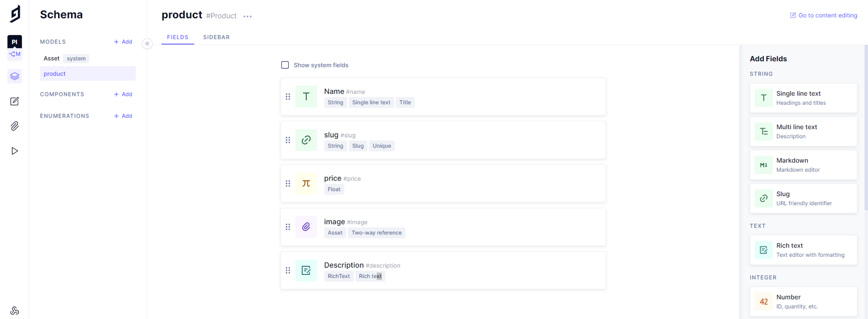Screen dimensions: 868x319
Task: Select the product model
Action: click(88, 73)
